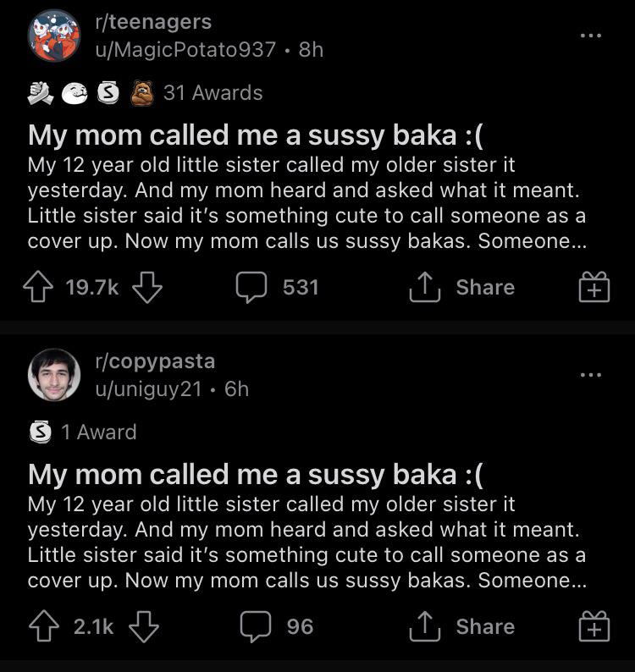The height and width of the screenshot is (672, 635).
Task: View the 31 Awards list
Action: [212, 93]
